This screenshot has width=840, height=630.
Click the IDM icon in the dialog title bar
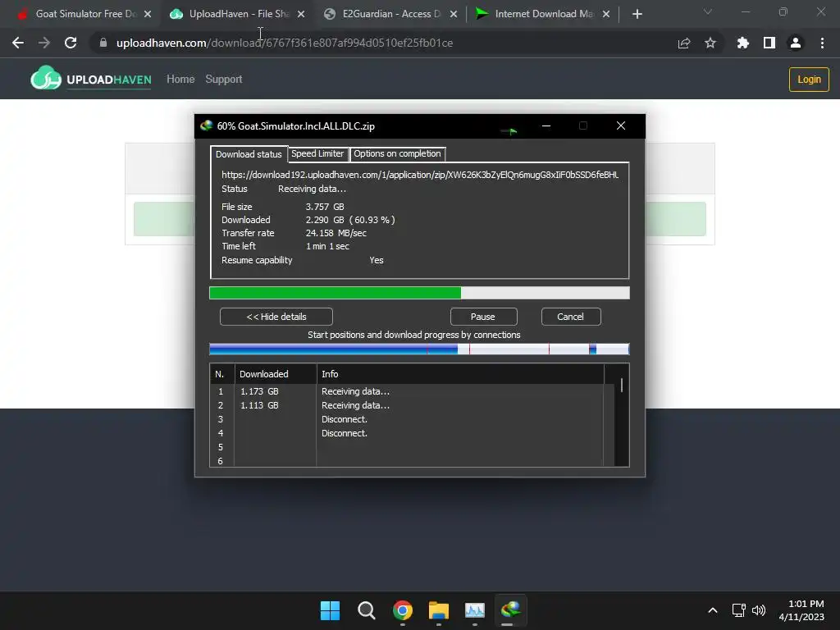206,126
